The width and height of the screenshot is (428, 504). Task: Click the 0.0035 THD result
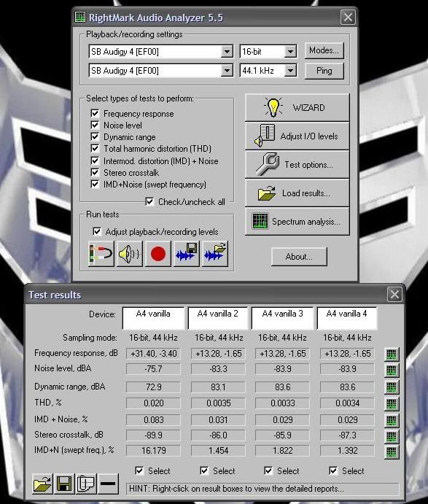(219, 403)
